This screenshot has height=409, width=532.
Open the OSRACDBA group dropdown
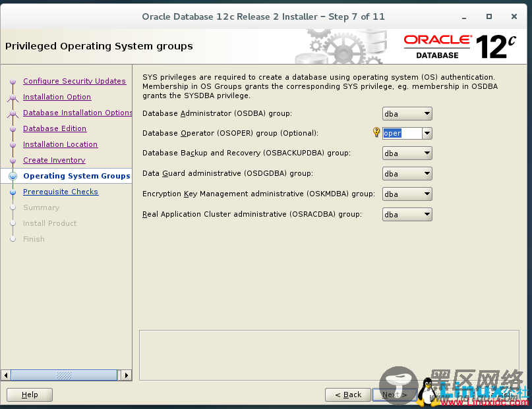click(407, 215)
